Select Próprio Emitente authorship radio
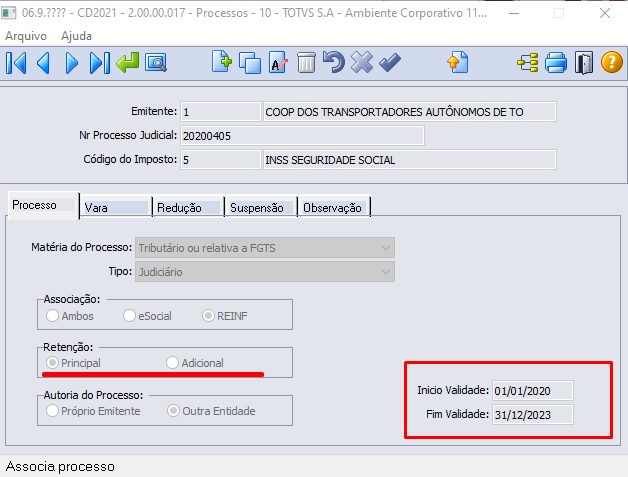This screenshot has height=477, width=628. click(52, 411)
